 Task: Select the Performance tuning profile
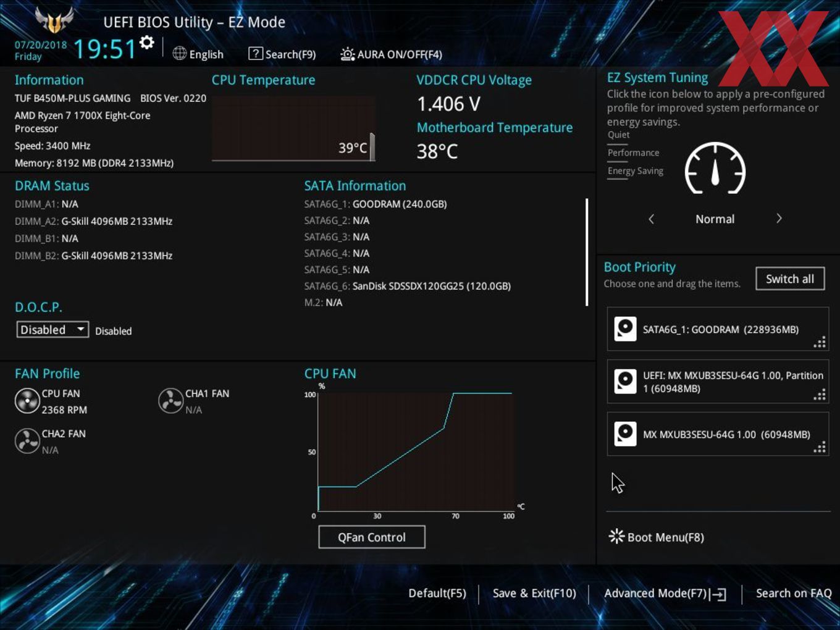[x=633, y=153]
